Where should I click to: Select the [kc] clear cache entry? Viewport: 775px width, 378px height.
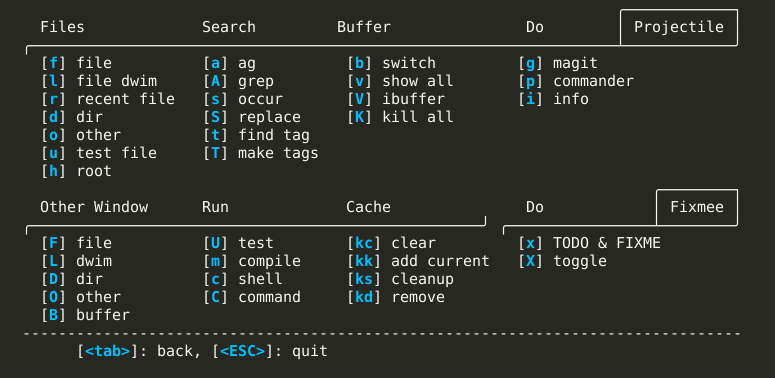point(392,243)
